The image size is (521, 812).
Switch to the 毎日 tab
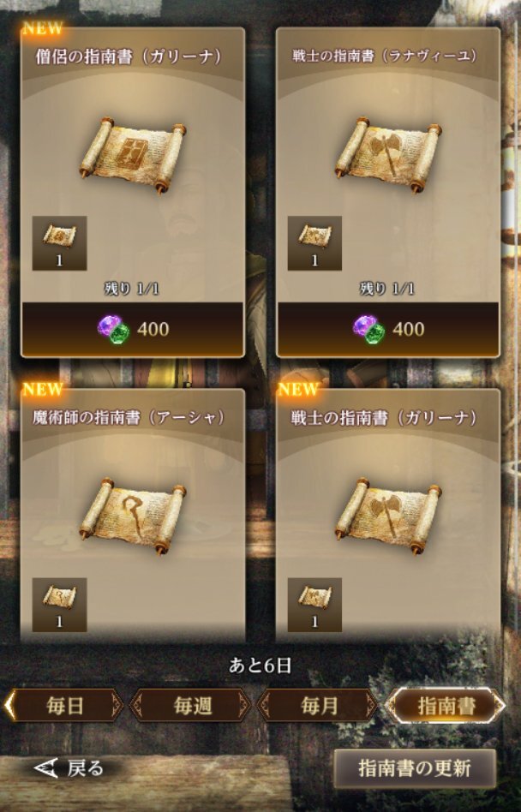coord(64,705)
